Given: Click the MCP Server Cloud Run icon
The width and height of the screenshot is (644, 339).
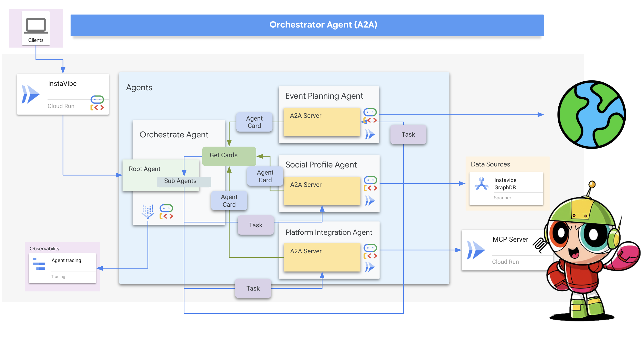Looking at the screenshot, I should 475,250.
